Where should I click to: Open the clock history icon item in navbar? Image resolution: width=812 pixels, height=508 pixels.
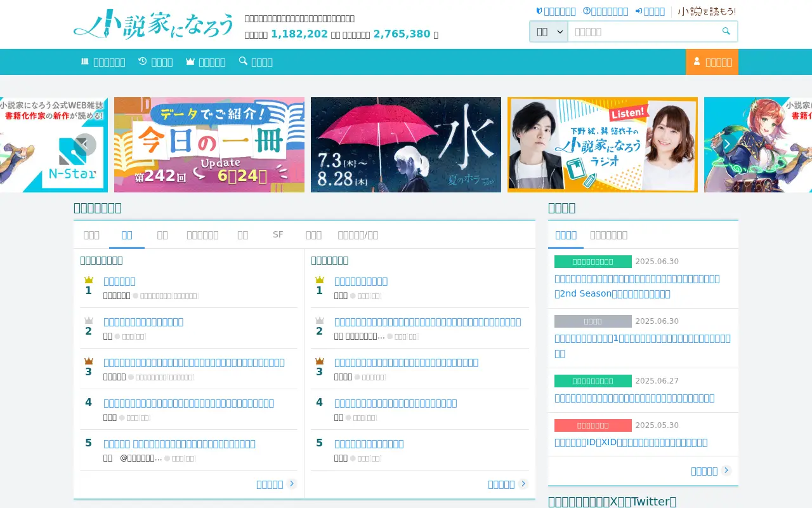tap(155, 62)
